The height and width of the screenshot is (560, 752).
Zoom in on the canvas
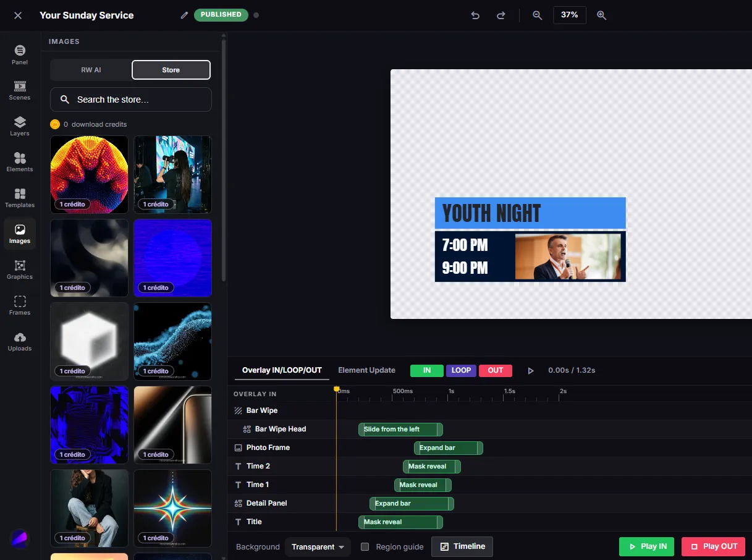pos(601,15)
